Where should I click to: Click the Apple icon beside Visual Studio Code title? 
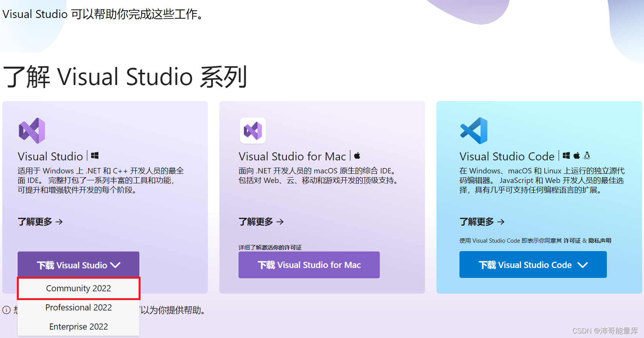pyautogui.click(x=577, y=155)
